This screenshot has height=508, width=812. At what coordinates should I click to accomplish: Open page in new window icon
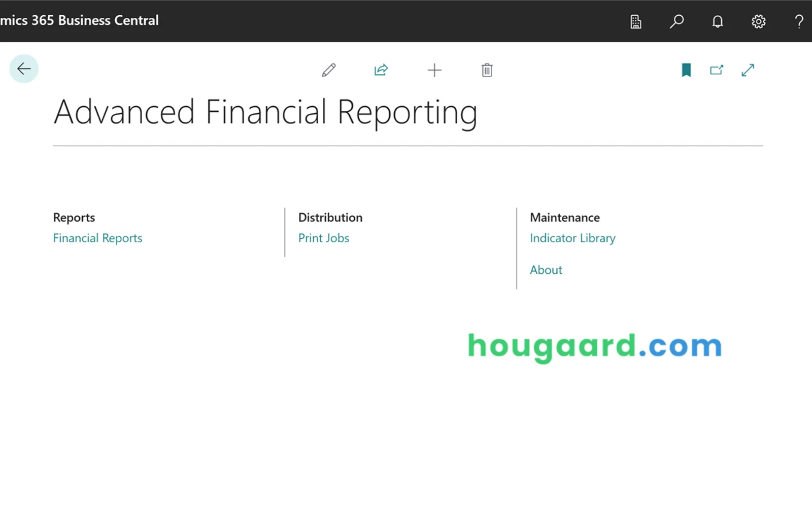pos(717,70)
